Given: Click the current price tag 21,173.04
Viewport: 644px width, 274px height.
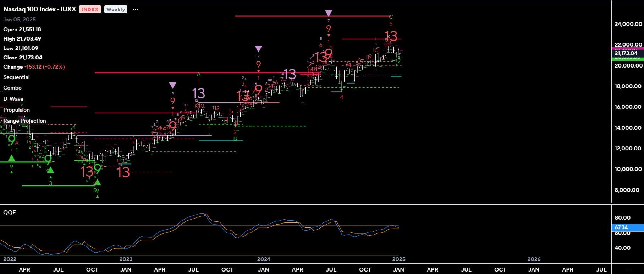Looking at the screenshot, I should (627, 53).
